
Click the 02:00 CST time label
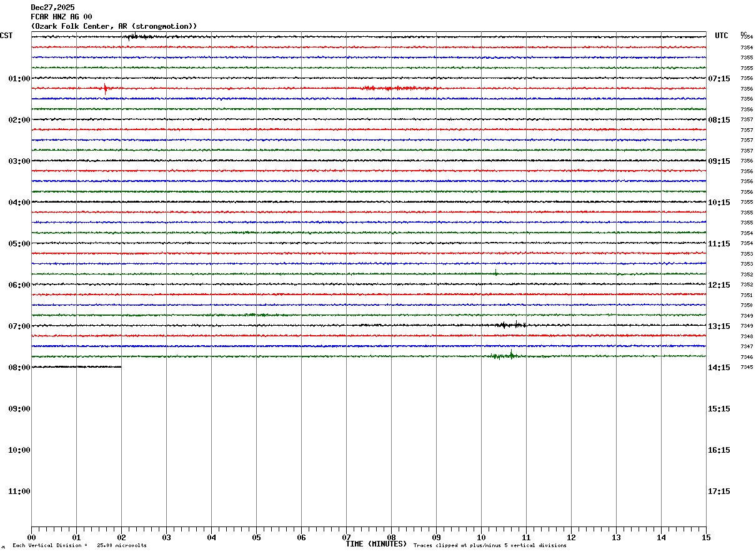[19, 120]
